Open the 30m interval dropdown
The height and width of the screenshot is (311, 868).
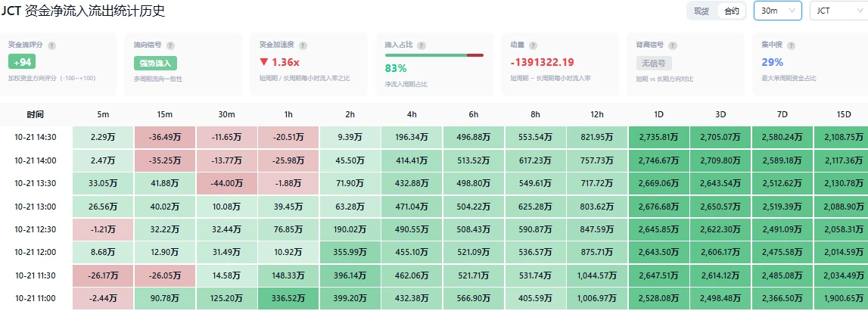(x=778, y=11)
